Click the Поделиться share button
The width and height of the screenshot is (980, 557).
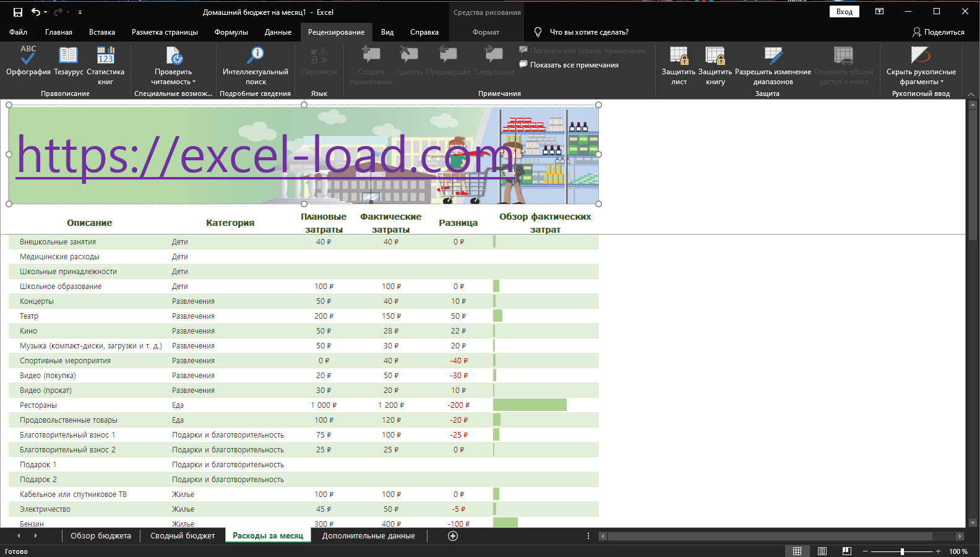point(939,32)
